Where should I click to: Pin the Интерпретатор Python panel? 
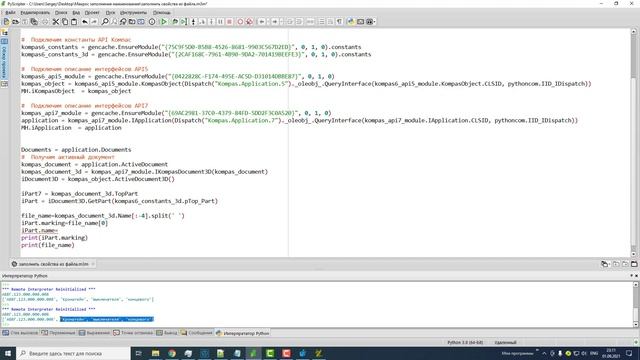pyautogui.click(x=631, y=276)
